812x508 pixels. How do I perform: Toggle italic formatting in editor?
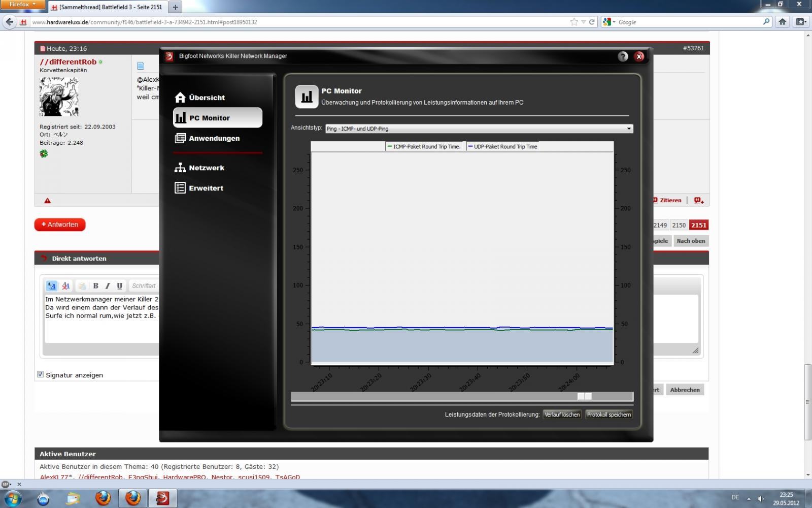tap(107, 286)
